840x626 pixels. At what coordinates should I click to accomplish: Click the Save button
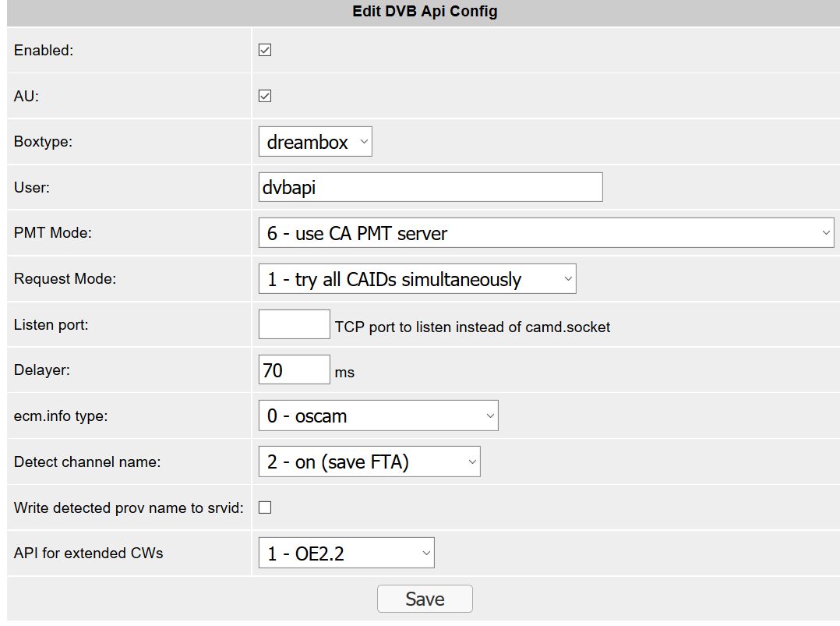[425, 599]
